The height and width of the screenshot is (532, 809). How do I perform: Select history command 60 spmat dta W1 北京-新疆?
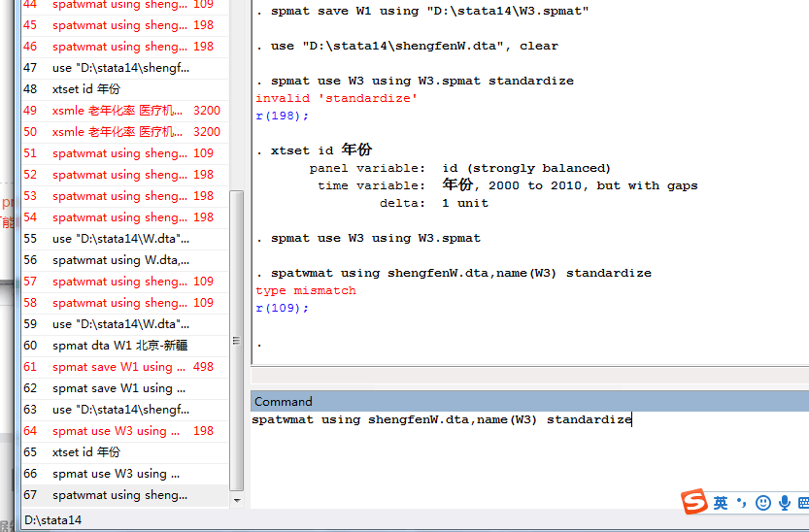(x=125, y=346)
